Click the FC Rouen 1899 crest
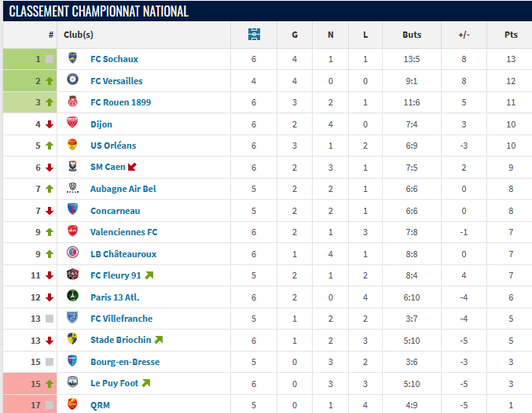Image resolution: width=532 pixels, height=413 pixels. pos(72,102)
